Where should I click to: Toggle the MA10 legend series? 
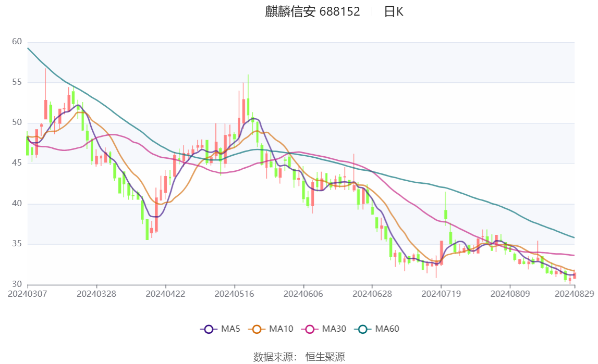271,329
